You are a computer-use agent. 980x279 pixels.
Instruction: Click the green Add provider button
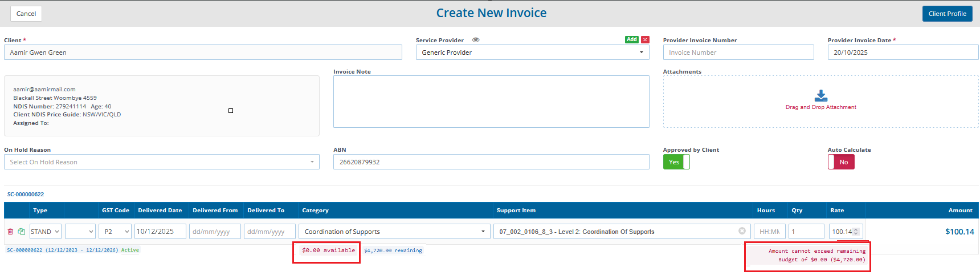coord(631,40)
